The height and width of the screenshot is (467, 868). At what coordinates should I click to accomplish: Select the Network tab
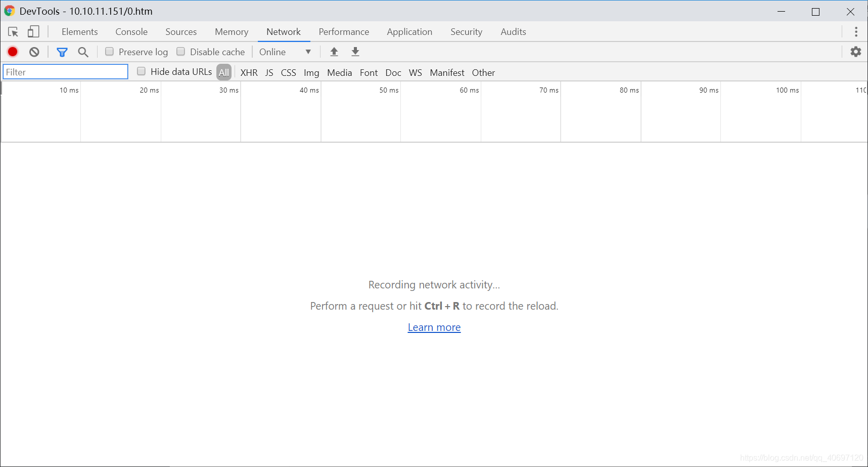point(284,32)
